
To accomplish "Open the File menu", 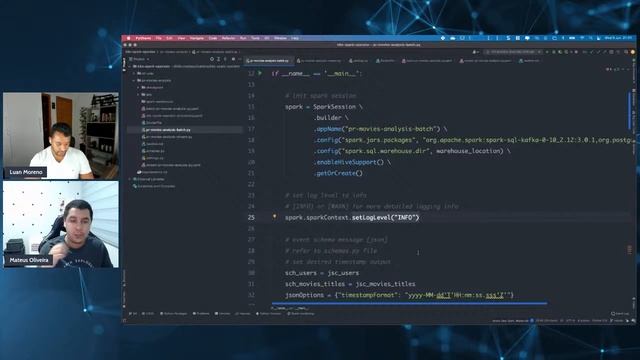I will tap(159, 38).
